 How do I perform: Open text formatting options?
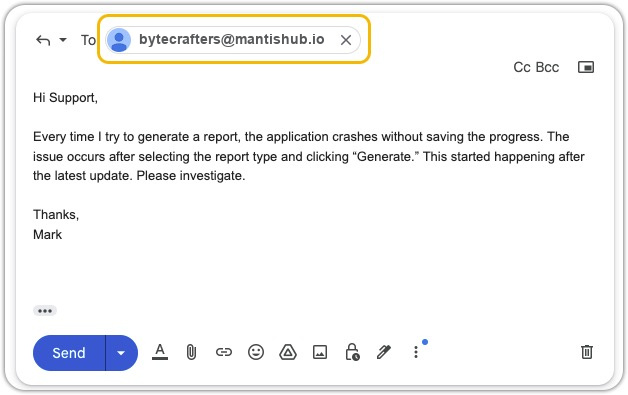(x=160, y=352)
